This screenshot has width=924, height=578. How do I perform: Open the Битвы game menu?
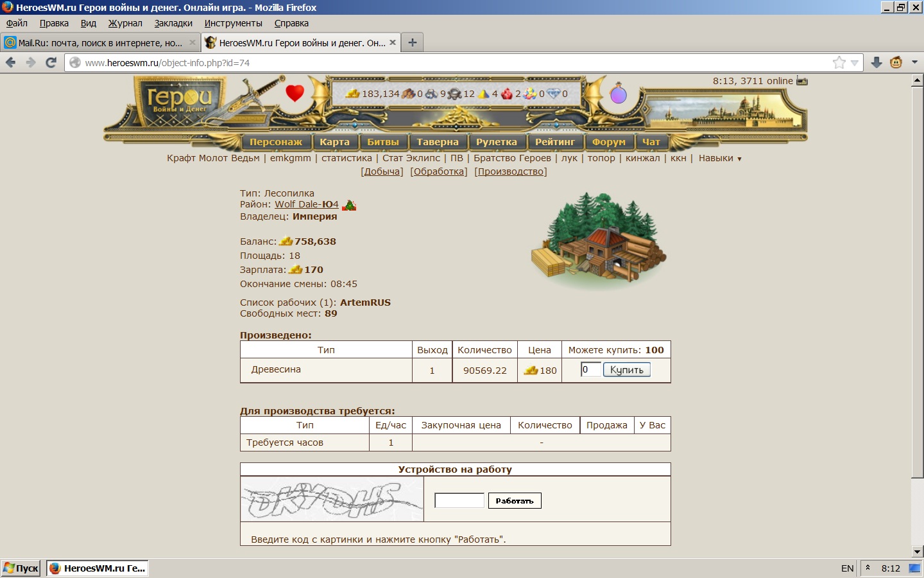(383, 142)
